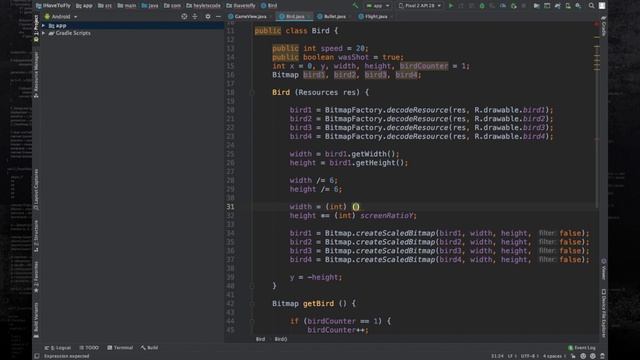
Task: Open Build Variants side tab
Action: click(36, 320)
